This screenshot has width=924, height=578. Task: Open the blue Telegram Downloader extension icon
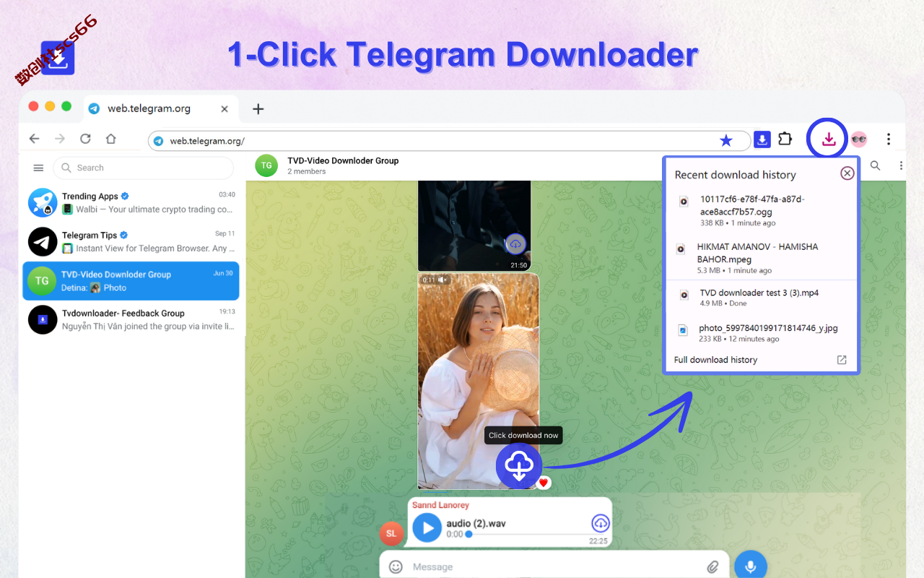[762, 139]
